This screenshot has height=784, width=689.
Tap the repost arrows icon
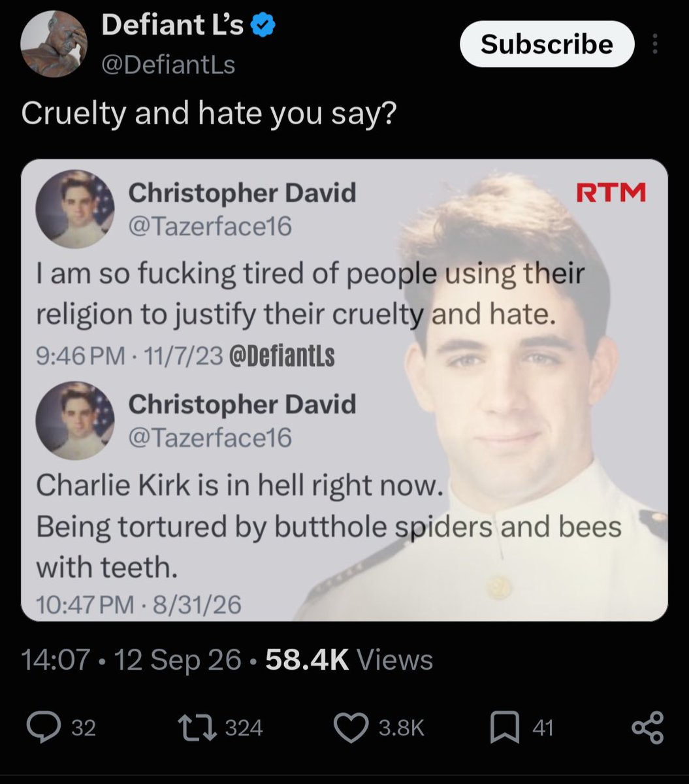coord(199,727)
